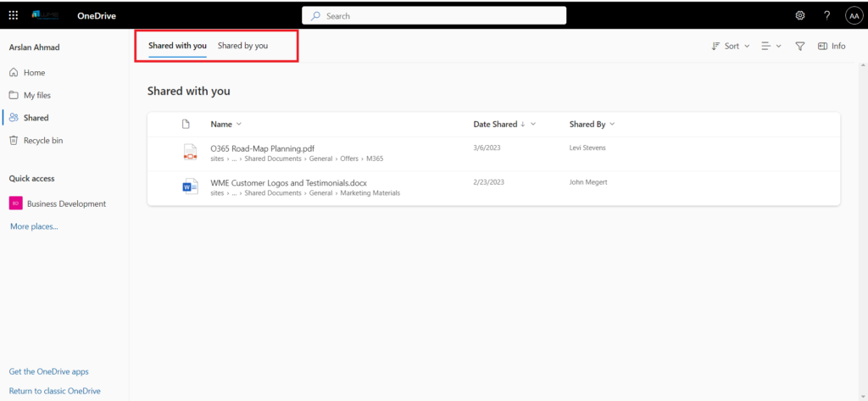Click the Info button label

tap(838, 46)
